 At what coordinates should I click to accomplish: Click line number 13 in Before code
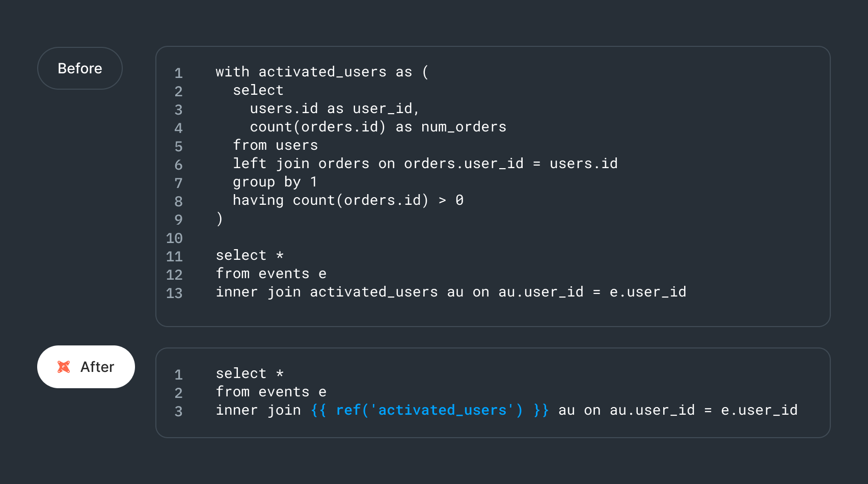point(174,293)
